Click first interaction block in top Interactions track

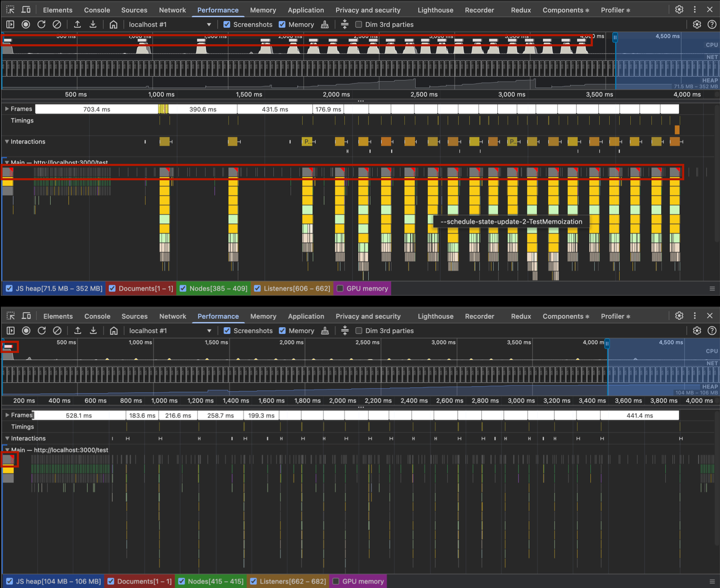(x=165, y=142)
